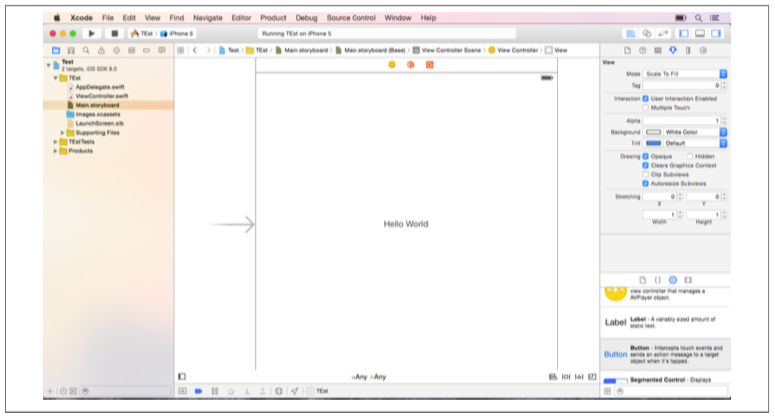Open the Attributes inspector tab
Screen dimensions: 775x419
pos(673,50)
